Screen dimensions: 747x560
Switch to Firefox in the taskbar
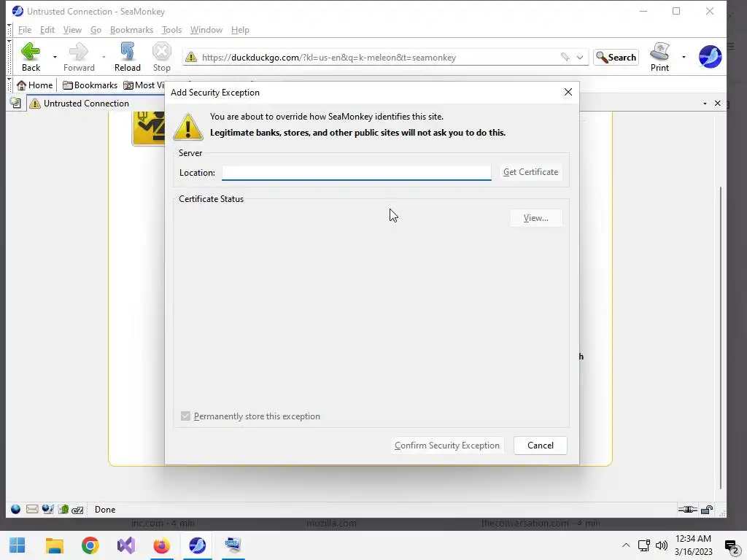click(x=161, y=545)
